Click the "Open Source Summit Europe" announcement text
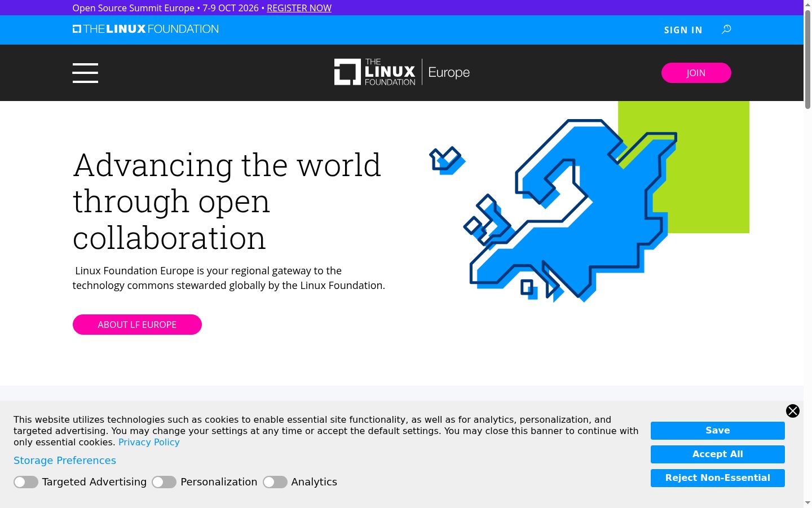The height and width of the screenshot is (508, 812). pyautogui.click(x=134, y=8)
